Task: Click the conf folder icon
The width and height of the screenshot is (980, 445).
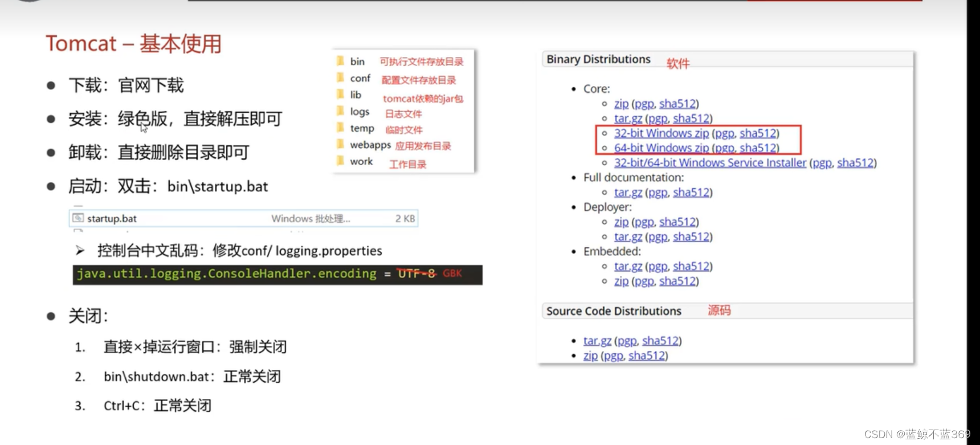Action: pyautogui.click(x=340, y=77)
